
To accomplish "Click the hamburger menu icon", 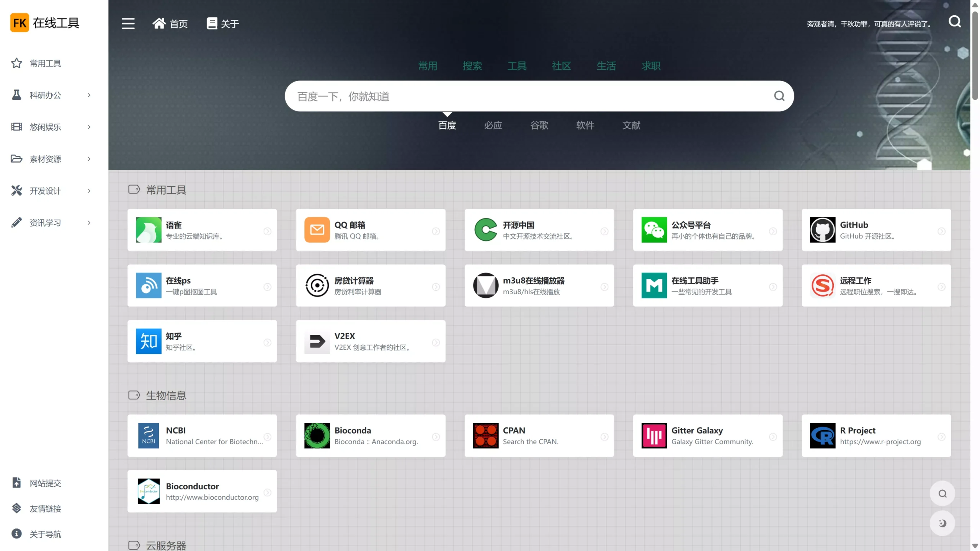I will coord(128,24).
